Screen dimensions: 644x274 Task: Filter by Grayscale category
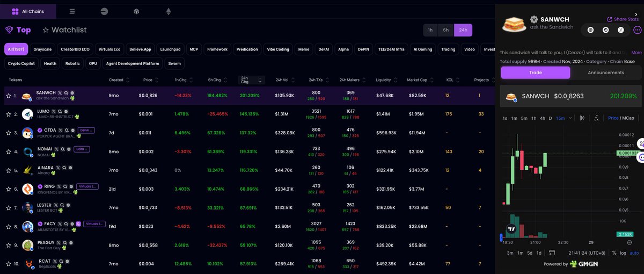pyautogui.click(x=42, y=49)
